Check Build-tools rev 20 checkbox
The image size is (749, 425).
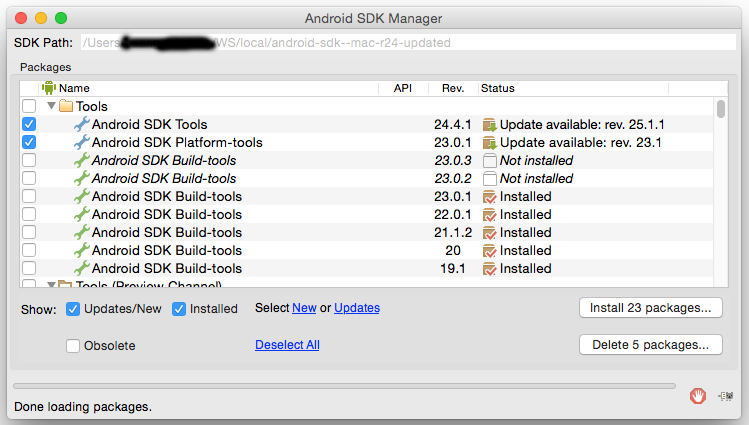click(29, 250)
